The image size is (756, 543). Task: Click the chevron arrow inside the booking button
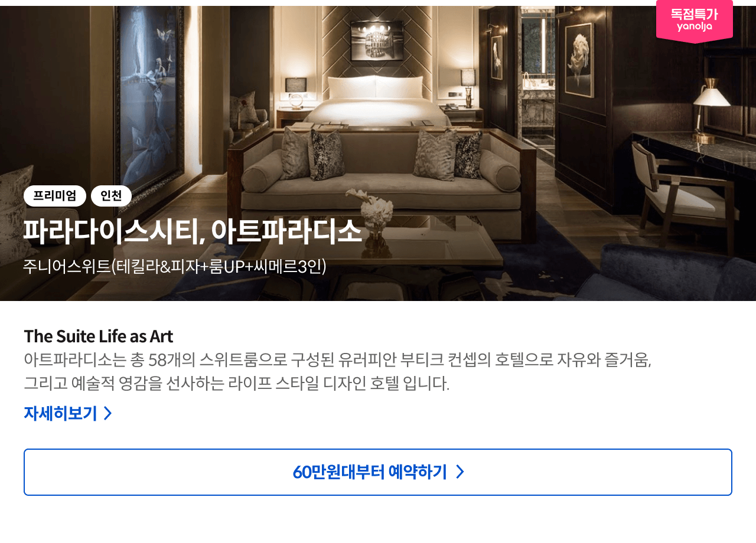click(460, 472)
